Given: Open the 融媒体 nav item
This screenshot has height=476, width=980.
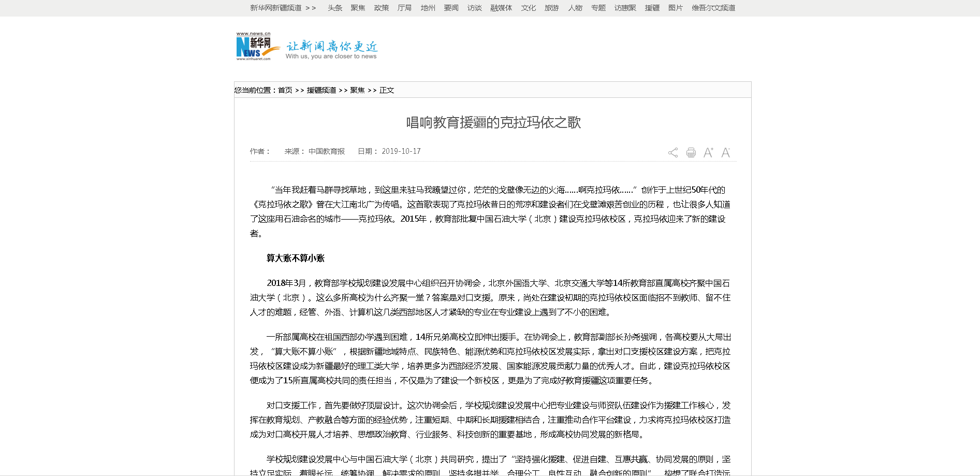Looking at the screenshot, I should click(x=501, y=8).
